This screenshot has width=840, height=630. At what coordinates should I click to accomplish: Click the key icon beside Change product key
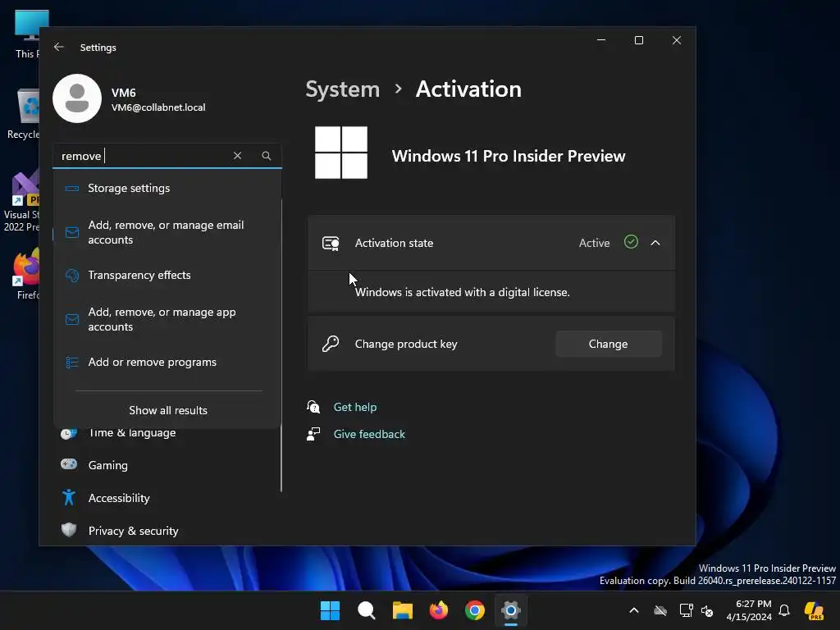coord(331,344)
